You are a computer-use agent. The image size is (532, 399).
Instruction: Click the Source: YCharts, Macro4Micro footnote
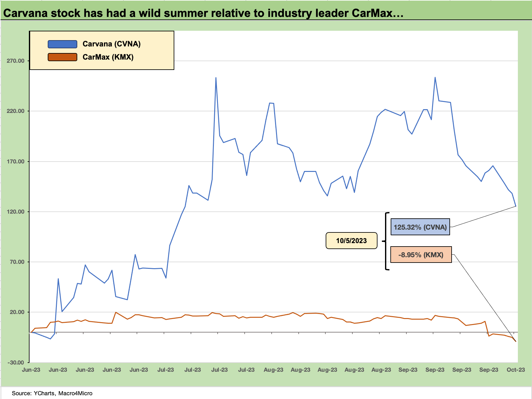[52, 393]
